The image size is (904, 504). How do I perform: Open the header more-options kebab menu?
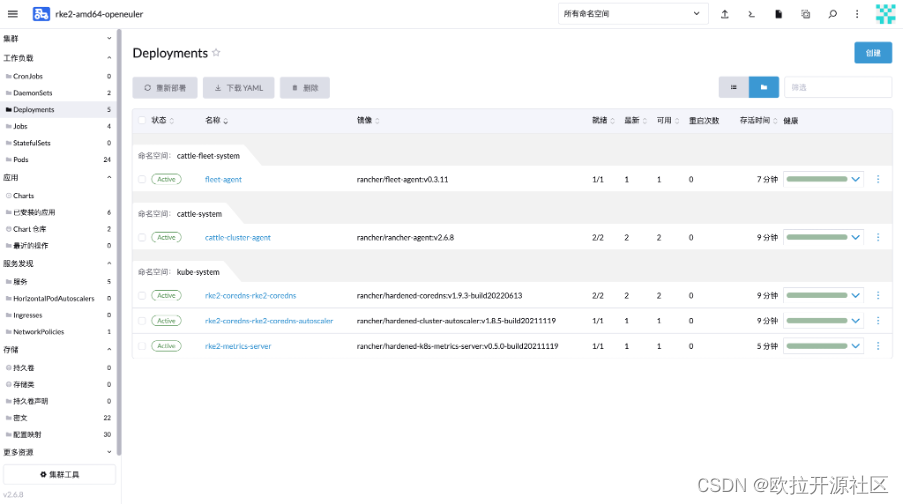[857, 14]
